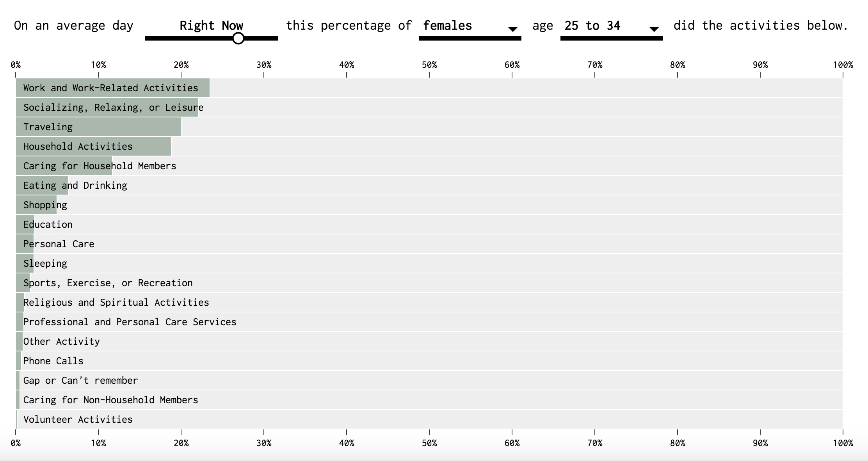Click the Right Now time slider handle
Viewport: 868px width, 461px height.
click(238, 38)
